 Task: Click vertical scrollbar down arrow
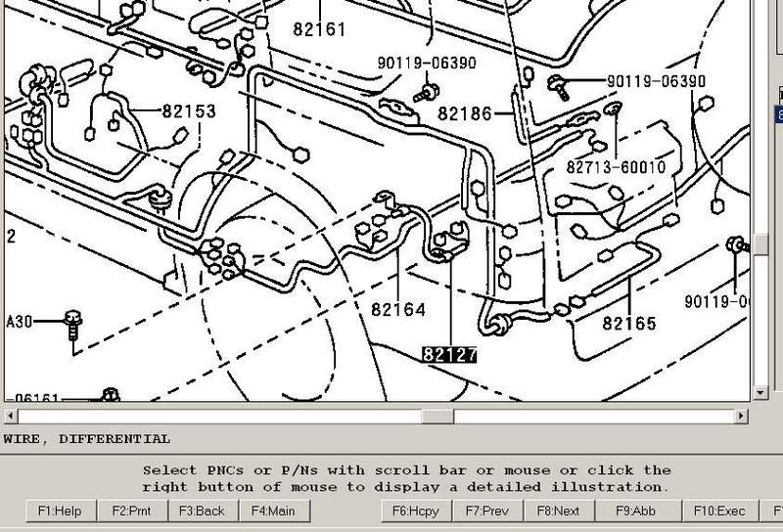coord(760,392)
